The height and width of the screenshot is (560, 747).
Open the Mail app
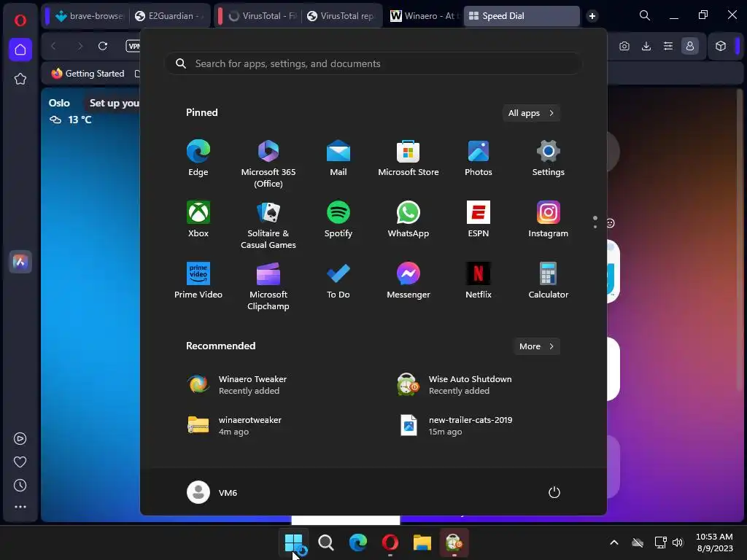[x=338, y=158]
